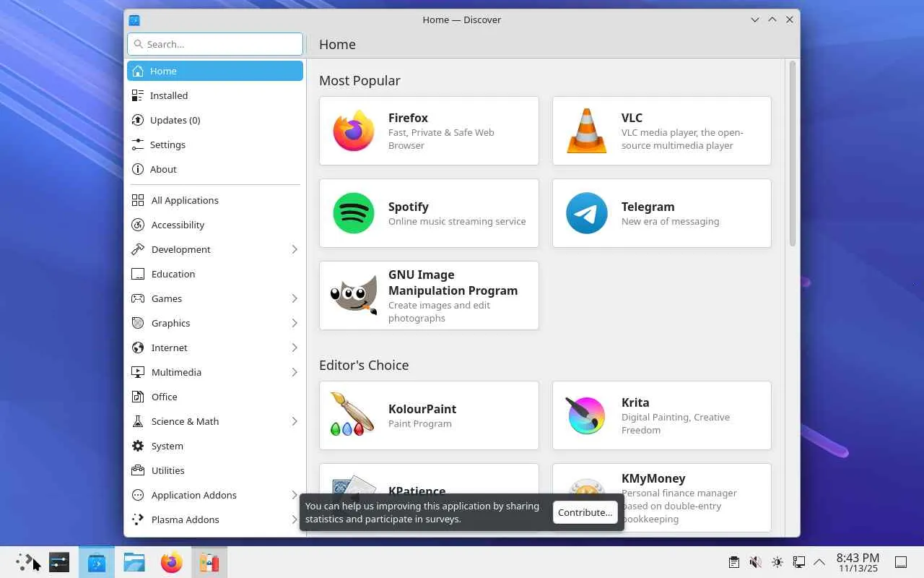
Task: Open the Dolphin file manager taskbar icon
Action: click(x=134, y=562)
